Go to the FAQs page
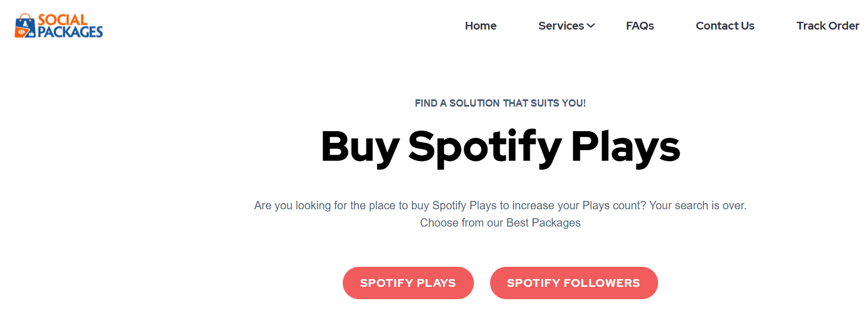This screenshot has height=317, width=868. tap(640, 26)
